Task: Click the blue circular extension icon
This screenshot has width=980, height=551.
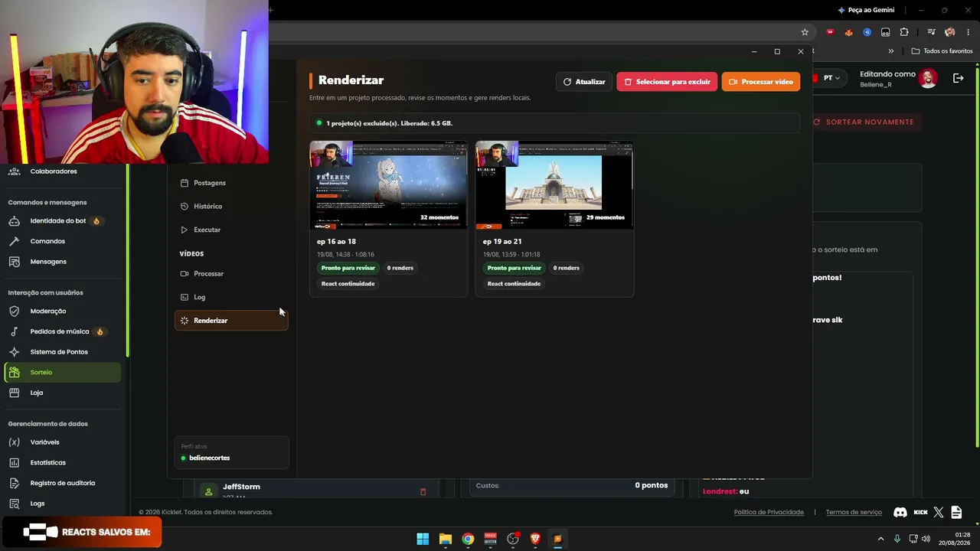Action: [x=867, y=32]
